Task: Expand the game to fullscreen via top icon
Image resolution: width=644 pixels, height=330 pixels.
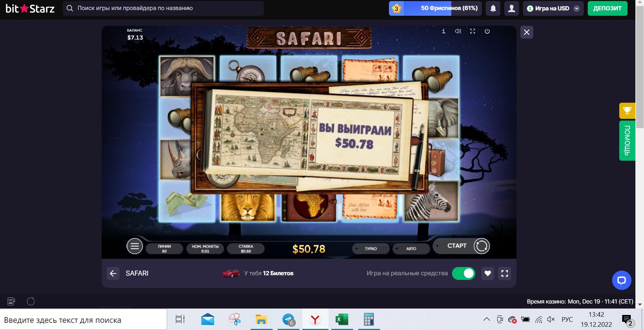Action: 472,31
